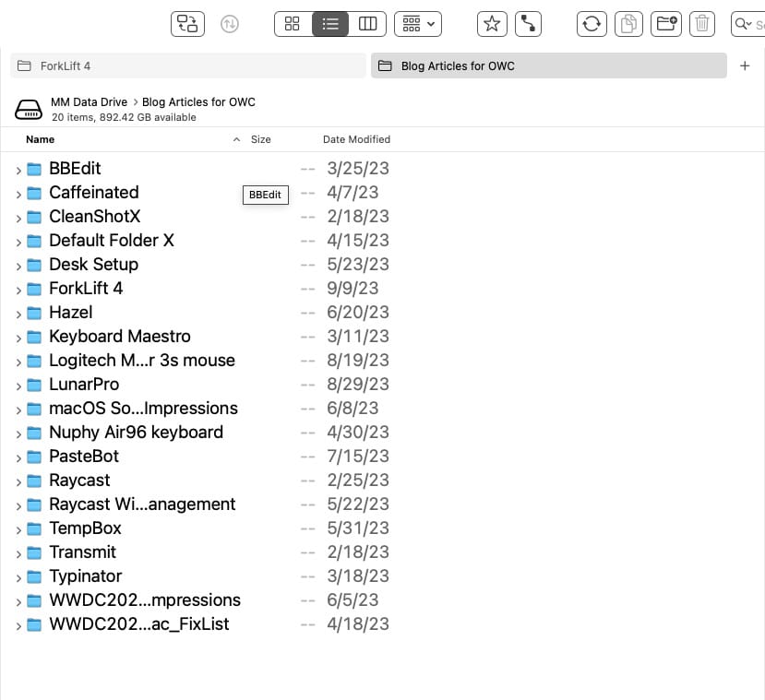Click the trash delete icon
This screenshot has width=765, height=700.
[702, 24]
